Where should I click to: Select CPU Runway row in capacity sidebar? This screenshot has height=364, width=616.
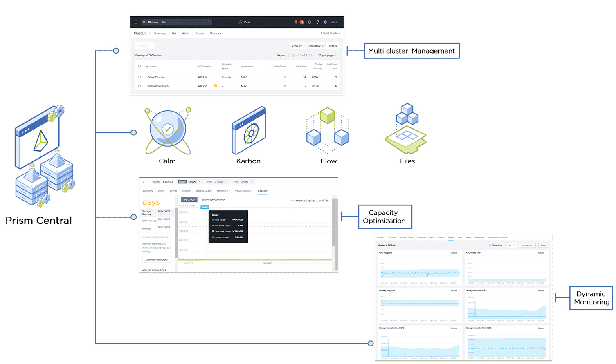coord(157,221)
